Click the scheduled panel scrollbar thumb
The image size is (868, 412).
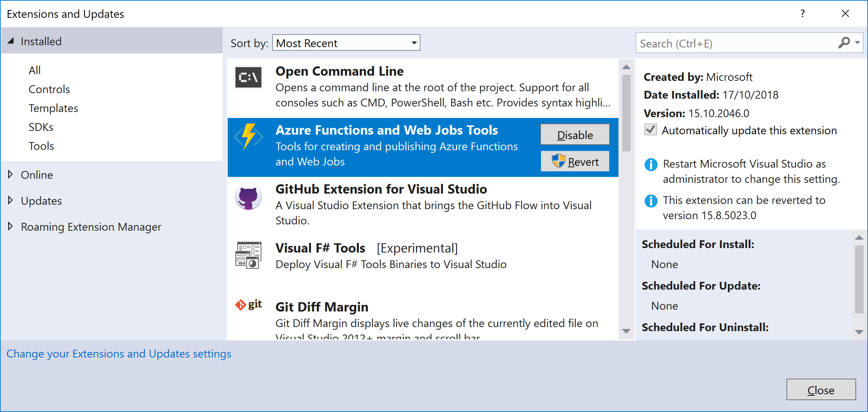click(859, 279)
